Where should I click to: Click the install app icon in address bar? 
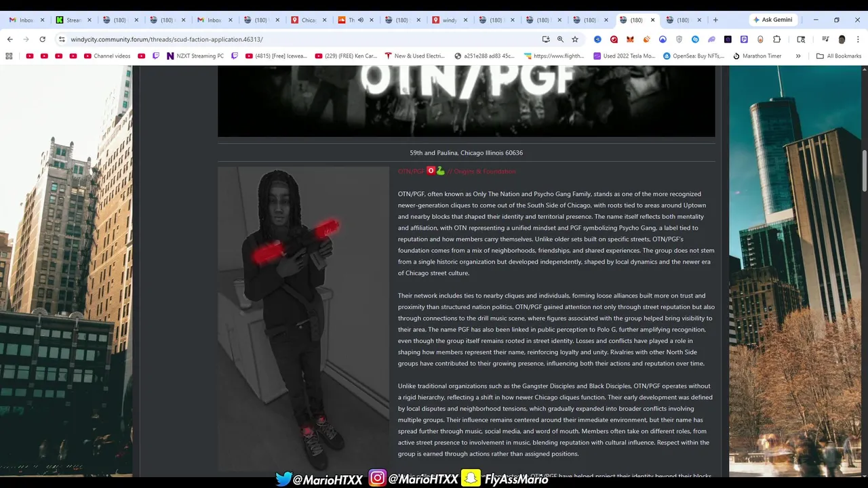point(546,39)
